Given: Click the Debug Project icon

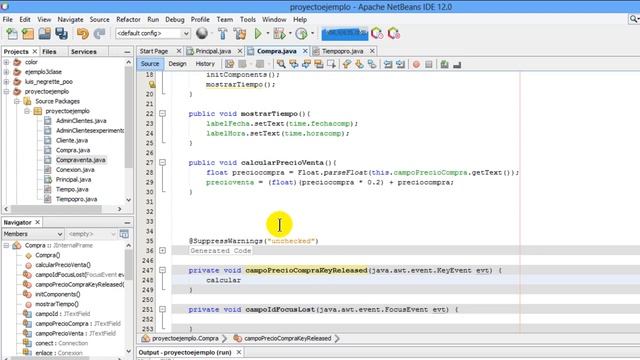Looking at the screenshot, I should pyautogui.click(x=280, y=33).
